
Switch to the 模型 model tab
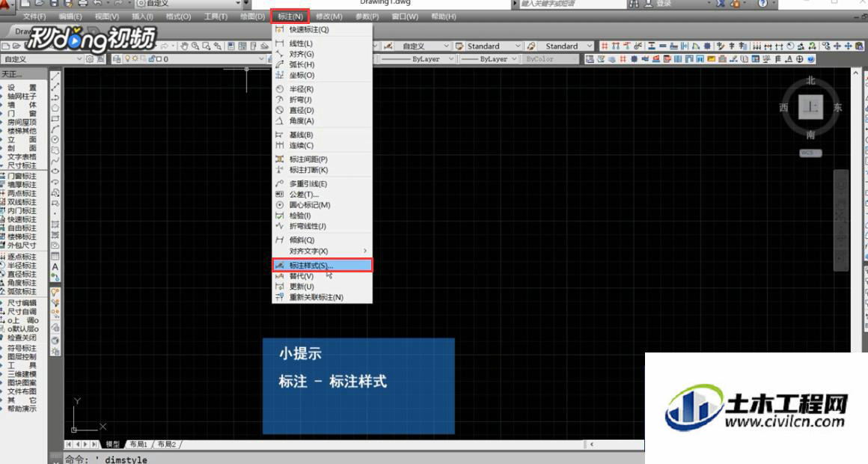[x=113, y=444]
